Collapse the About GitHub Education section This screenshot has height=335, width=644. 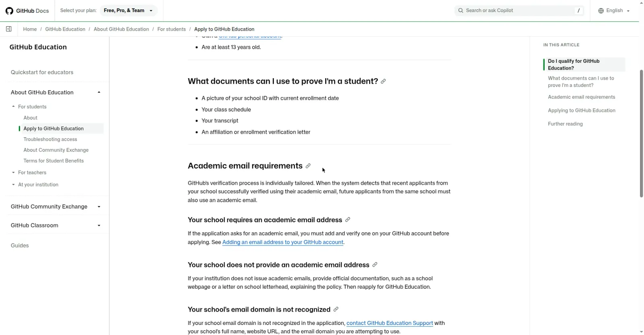click(x=99, y=93)
